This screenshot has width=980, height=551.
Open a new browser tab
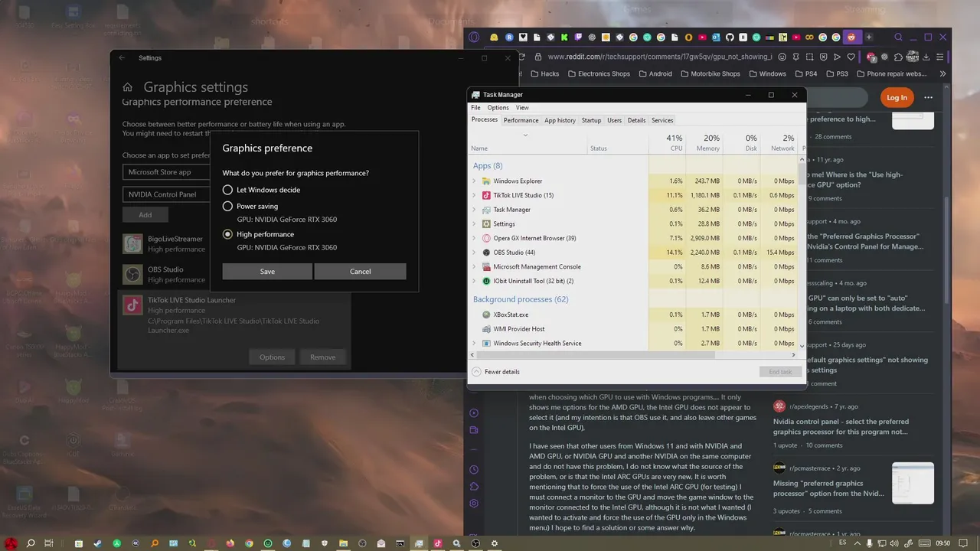(x=869, y=37)
